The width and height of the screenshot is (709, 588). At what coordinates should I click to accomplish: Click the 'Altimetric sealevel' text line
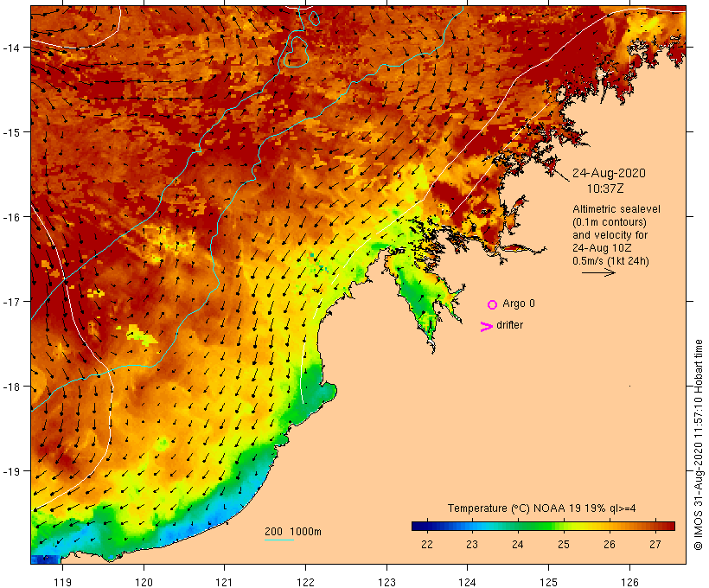click(616, 209)
